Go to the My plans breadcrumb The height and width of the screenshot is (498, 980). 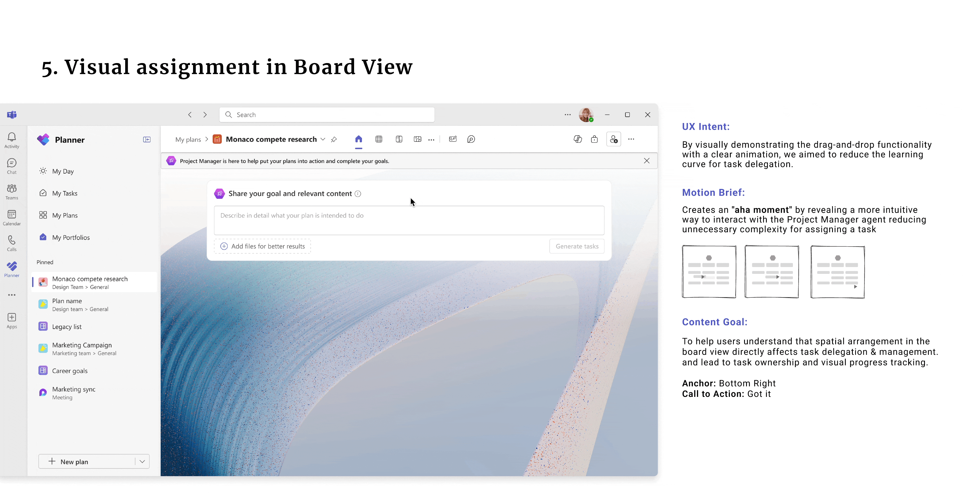click(188, 140)
